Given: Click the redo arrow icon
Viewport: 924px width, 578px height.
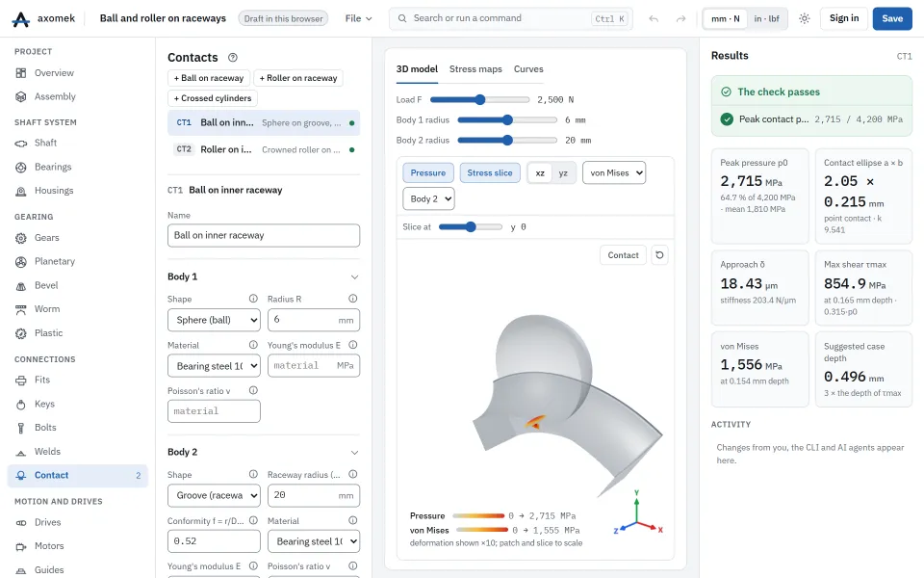Looking at the screenshot, I should click(680, 19).
